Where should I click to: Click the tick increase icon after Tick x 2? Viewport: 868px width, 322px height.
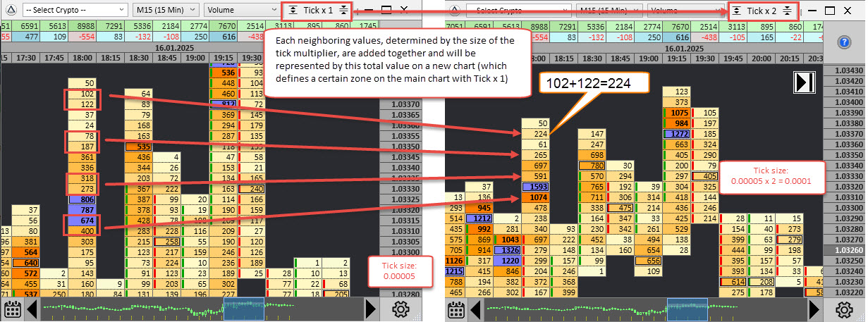click(787, 11)
